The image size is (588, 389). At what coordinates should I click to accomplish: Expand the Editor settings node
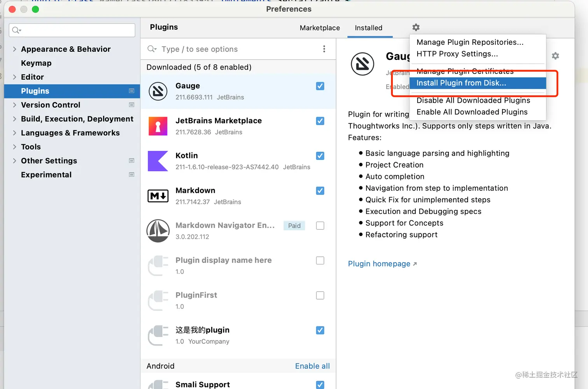(x=14, y=77)
